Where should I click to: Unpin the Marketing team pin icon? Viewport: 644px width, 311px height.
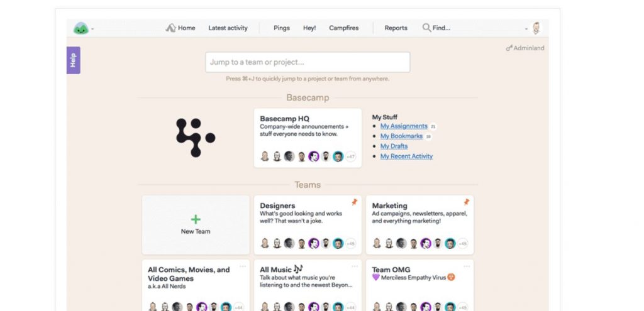coord(467,202)
